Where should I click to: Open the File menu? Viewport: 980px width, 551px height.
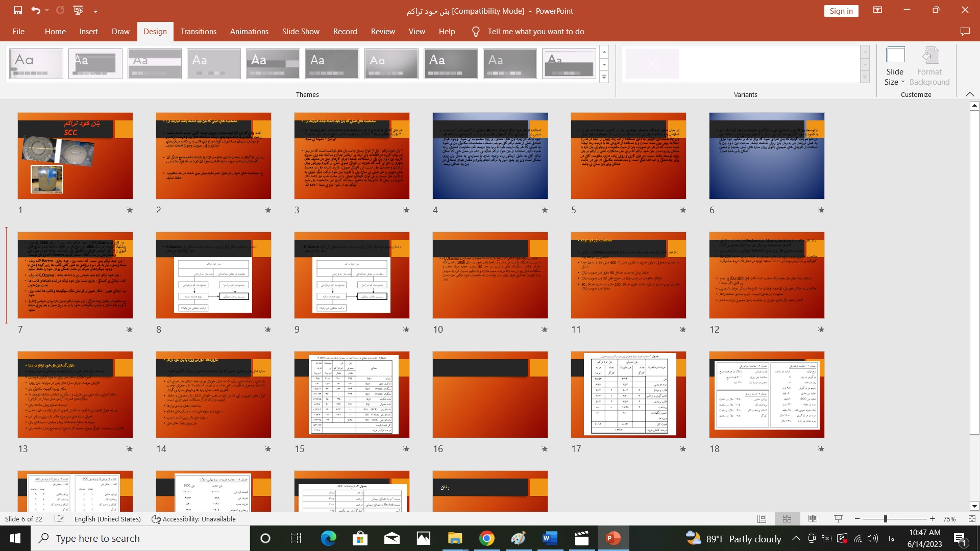point(18,32)
